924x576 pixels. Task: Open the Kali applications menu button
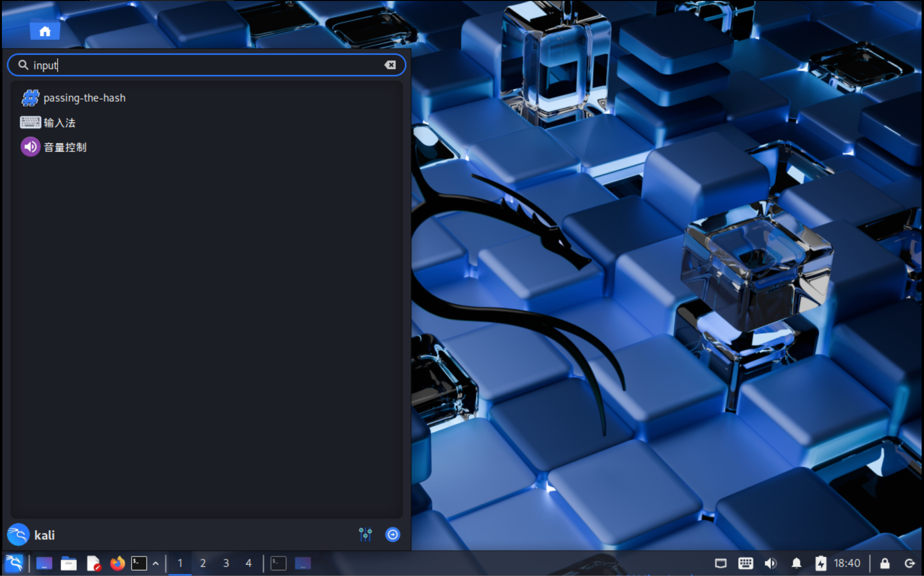click(14, 563)
